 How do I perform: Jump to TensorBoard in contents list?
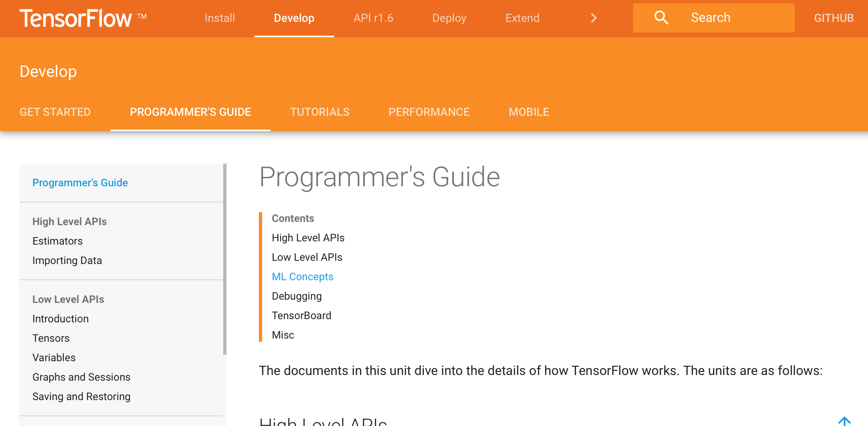point(301,315)
